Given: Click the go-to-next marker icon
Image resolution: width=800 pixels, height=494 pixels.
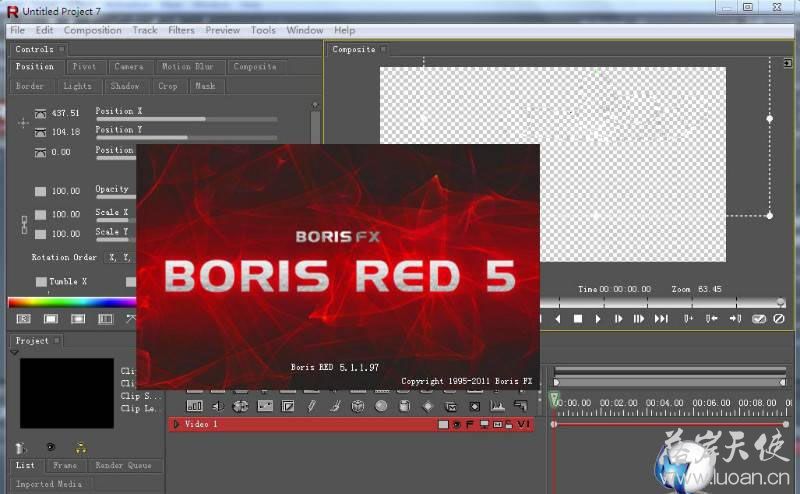Looking at the screenshot, I should pyautogui.click(x=735, y=319).
